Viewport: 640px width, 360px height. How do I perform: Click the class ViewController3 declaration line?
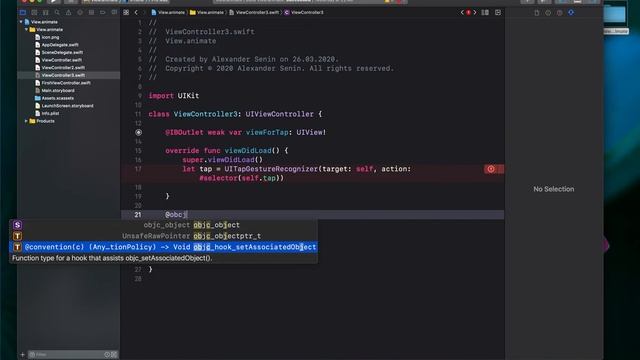point(235,114)
